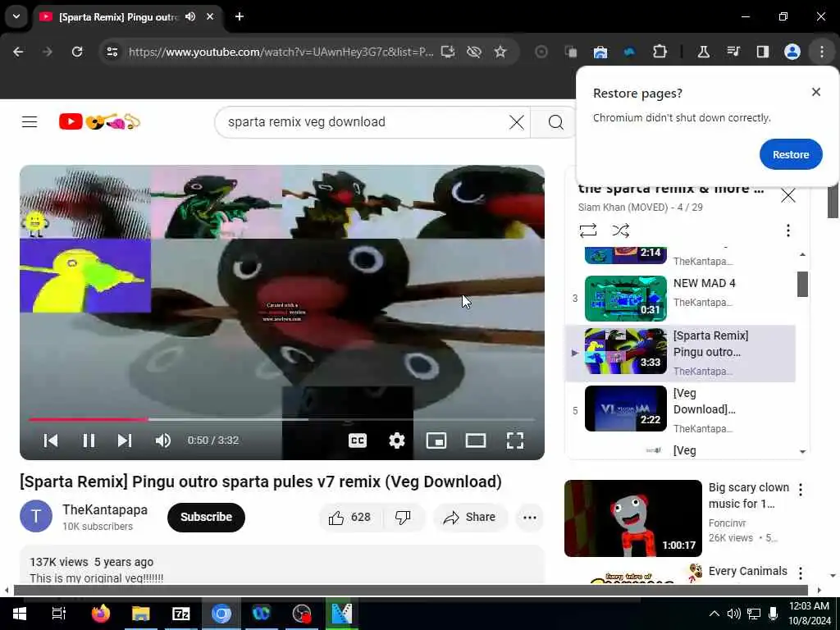View site information icon in address bar
Screen dimensions: 840x630
point(112,52)
